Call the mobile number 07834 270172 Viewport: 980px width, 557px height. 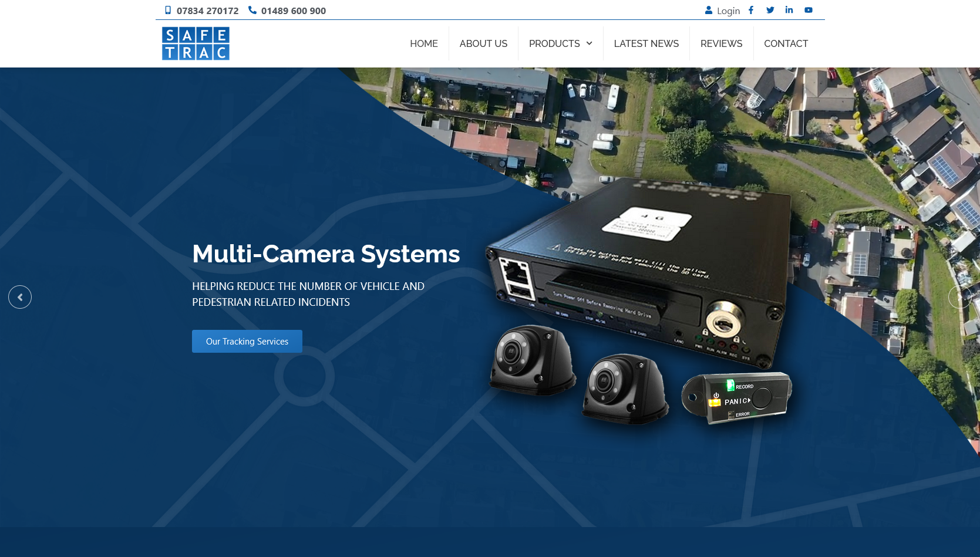point(207,11)
